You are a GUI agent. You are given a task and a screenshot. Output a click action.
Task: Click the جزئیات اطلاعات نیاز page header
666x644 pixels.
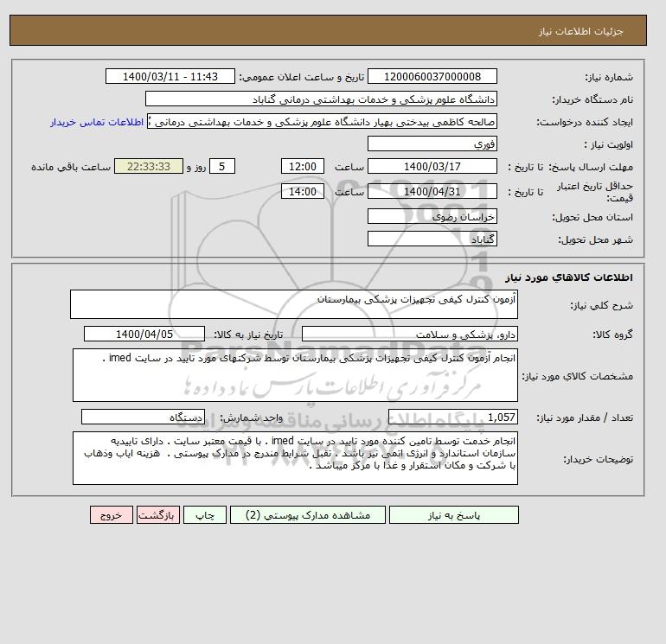tap(580, 31)
